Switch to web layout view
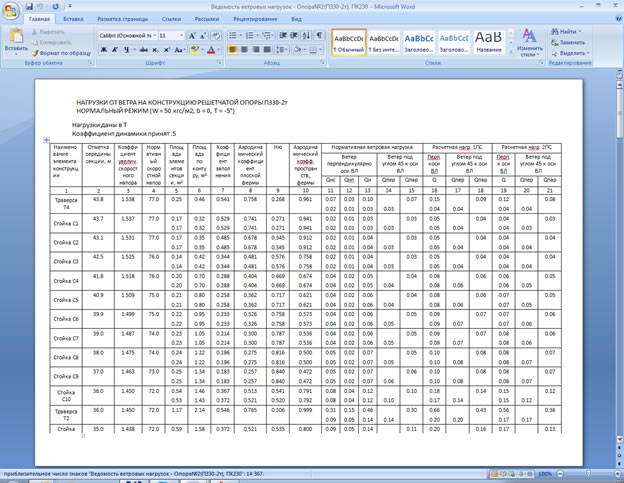Screen dimensions: 624x483 click(x=512, y=474)
